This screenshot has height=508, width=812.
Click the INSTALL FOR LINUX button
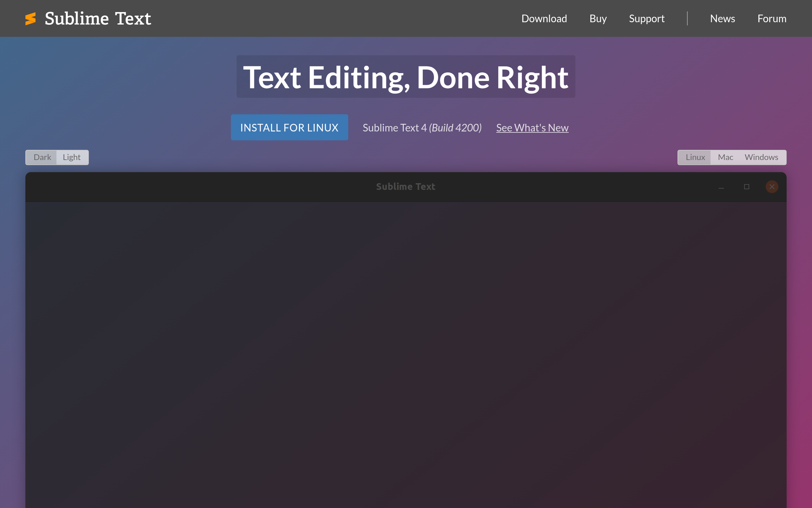289,127
